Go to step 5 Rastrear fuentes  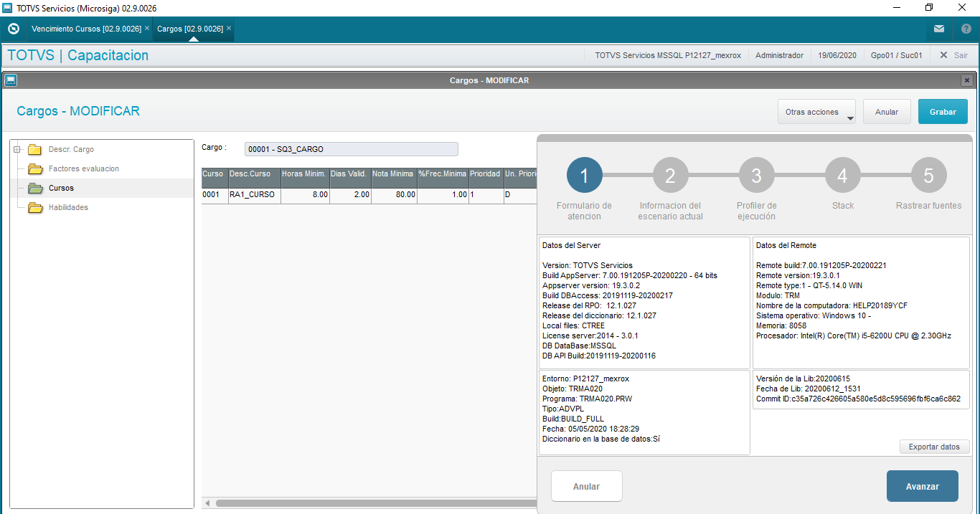(928, 176)
